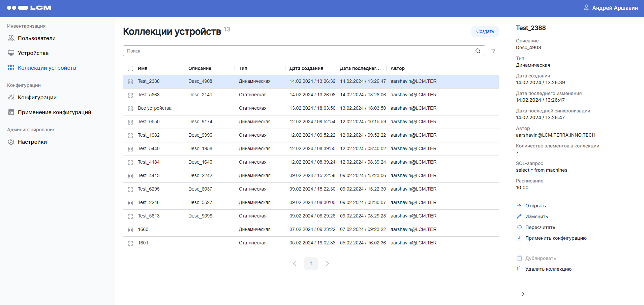Navigate to Применение конфигураций section
The width and height of the screenshot is (644, 305).
click(54, 112)
